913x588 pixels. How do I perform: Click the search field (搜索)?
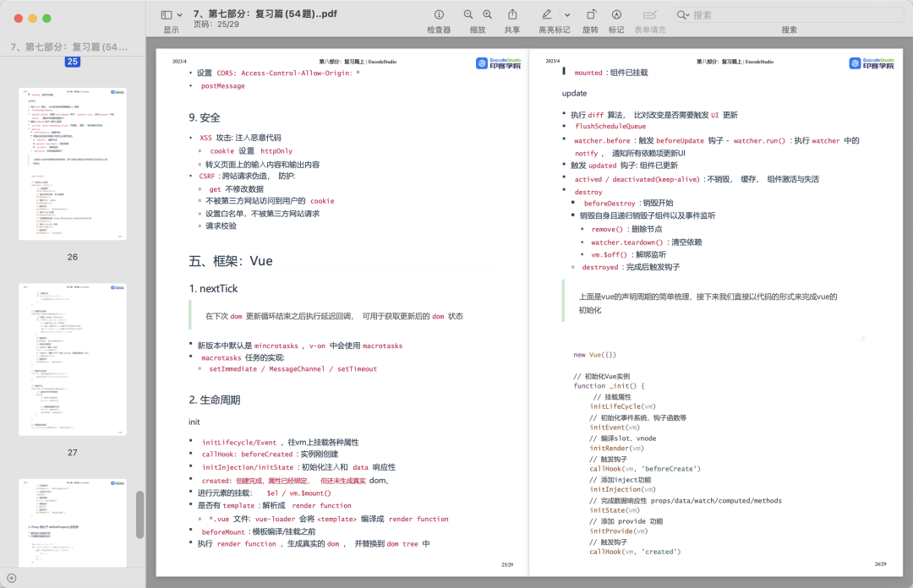[789, 14]
